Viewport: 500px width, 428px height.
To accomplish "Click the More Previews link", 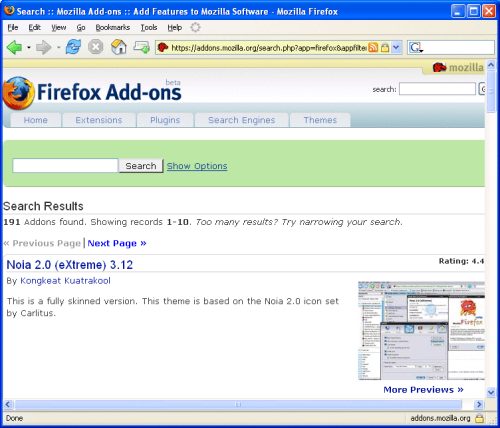I will (423, 390).
